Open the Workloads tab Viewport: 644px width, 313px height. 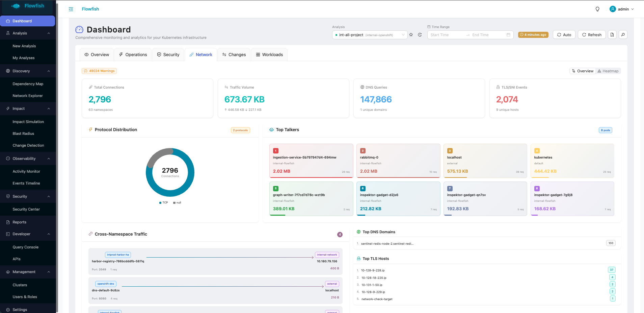pyautogui.click(x=269, y=54)
